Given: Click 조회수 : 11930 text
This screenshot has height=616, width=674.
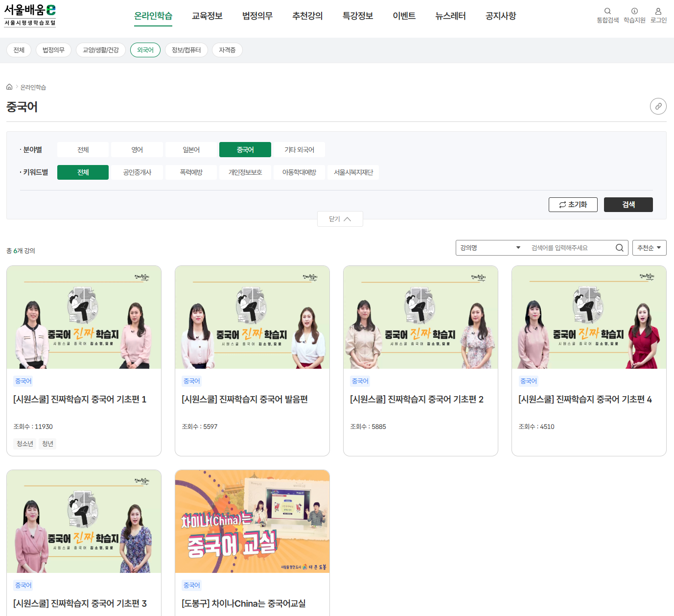Looking at the screenshot, I should (33, 427).
